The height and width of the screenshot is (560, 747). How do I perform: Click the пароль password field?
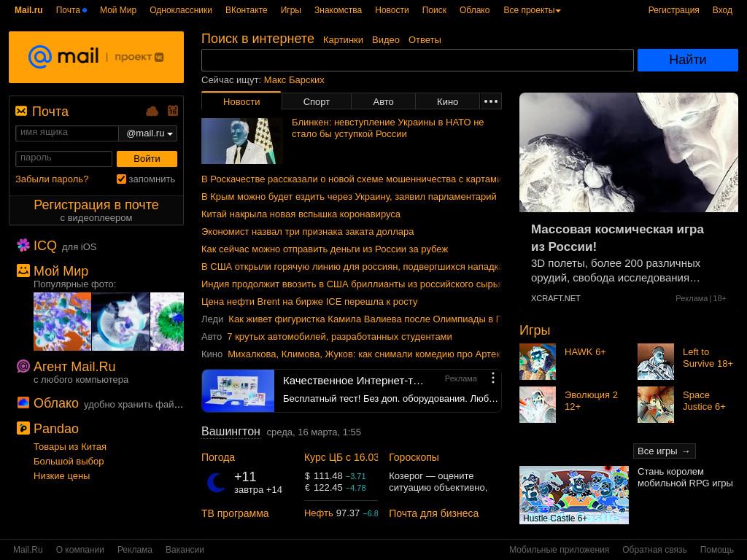[x=64, y=158]
